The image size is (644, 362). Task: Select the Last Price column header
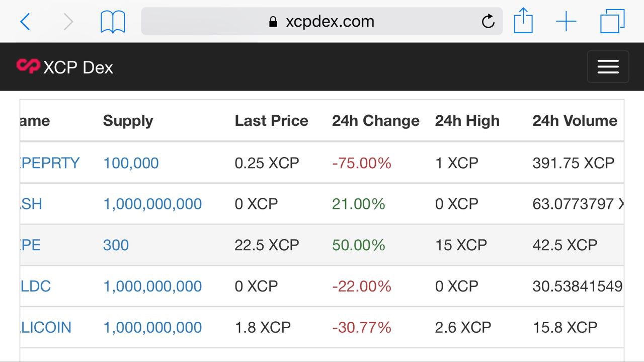271,121
